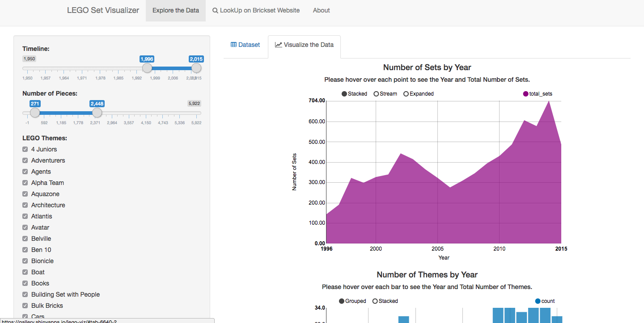Click the table grid icon on Dataset tab
Image resolution: width=644 pixels, height=323 pixels.
click(x=233, y=45)
